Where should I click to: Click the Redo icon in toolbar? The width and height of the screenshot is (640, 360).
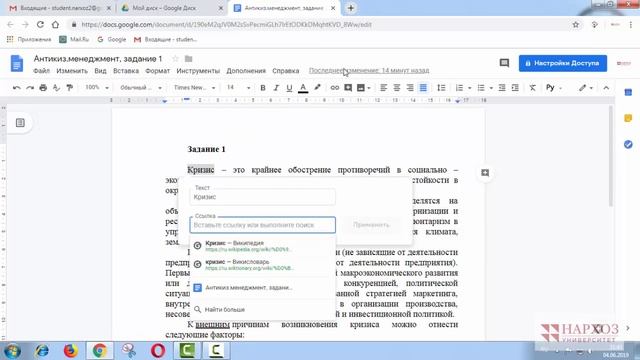[30, 88]
